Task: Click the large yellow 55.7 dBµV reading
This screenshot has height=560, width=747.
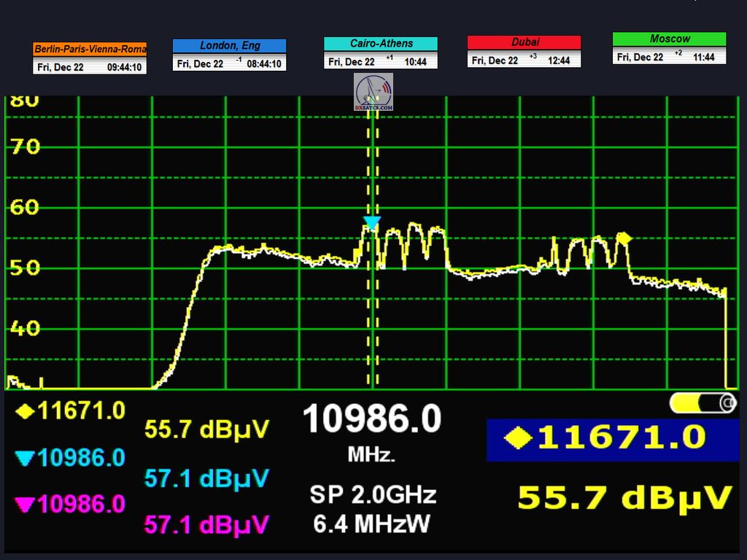Action: 624,497
